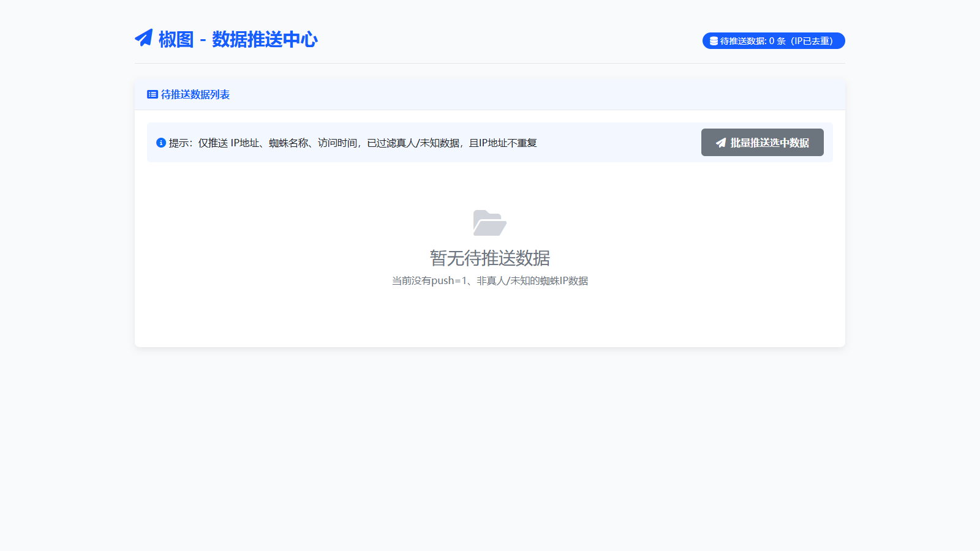Click the 暂无待推送数据 empty state heading
This screenshot has height=551, width=980.
point(489,258)
